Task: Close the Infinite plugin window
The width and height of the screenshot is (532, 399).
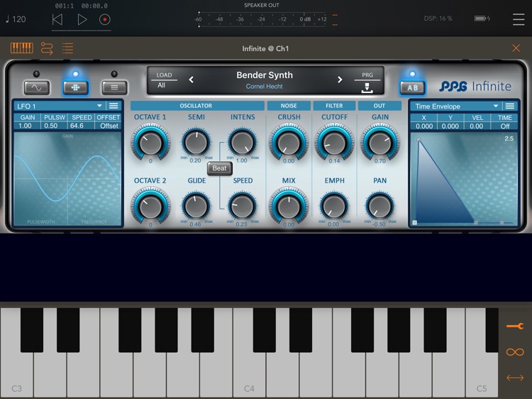Action: pos(516,48)
